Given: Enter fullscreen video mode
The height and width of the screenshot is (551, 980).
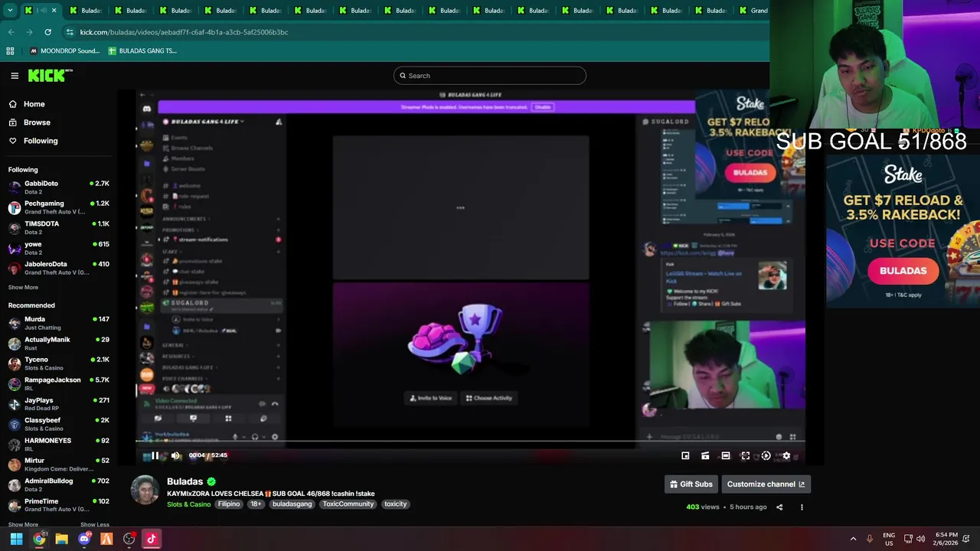Looking at the screenshot, I should (x=745, y=456).
